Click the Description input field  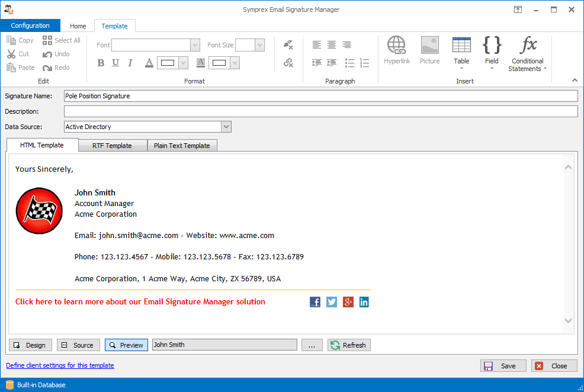320,111
